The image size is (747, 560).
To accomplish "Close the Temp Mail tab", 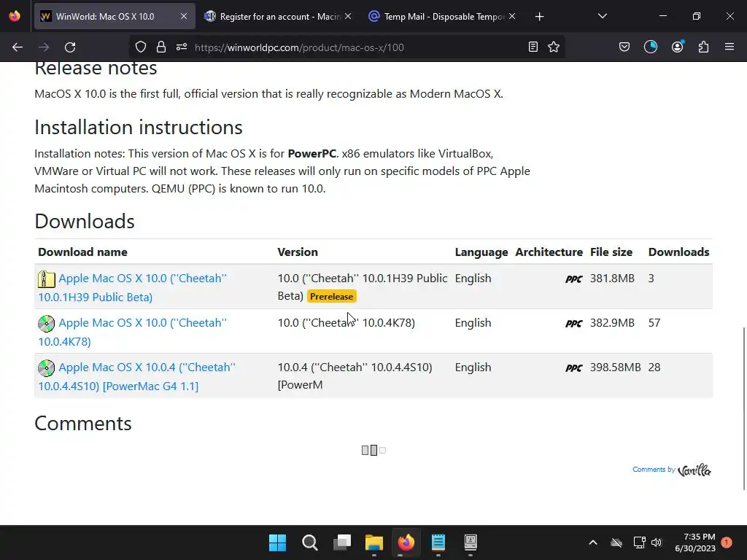I will [x=512, y=16].
